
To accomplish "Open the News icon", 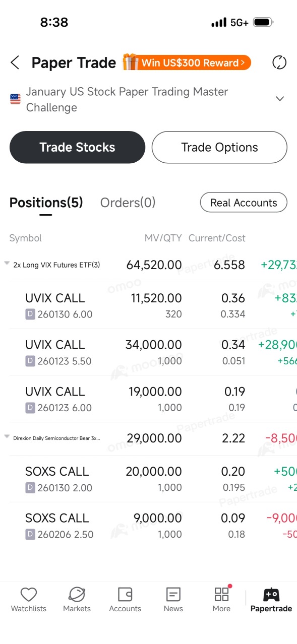I will [173, 595].
